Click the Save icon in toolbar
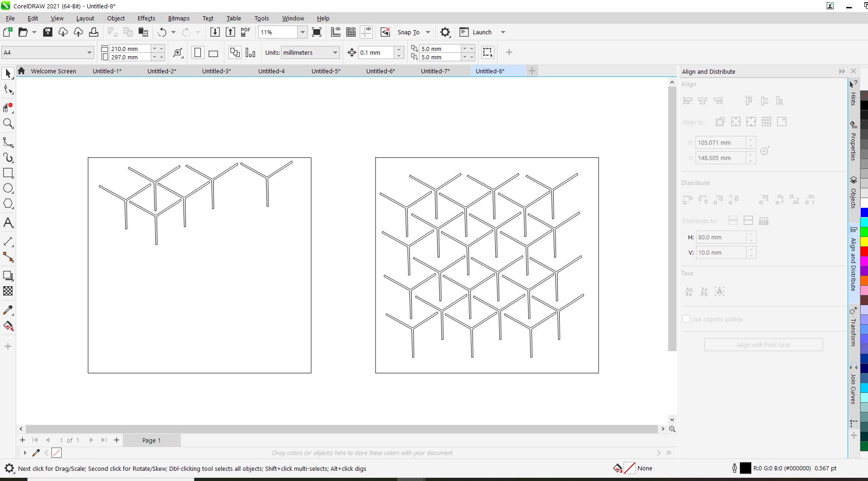This screenshot has width=868, height=481. (x=47, y=32)
